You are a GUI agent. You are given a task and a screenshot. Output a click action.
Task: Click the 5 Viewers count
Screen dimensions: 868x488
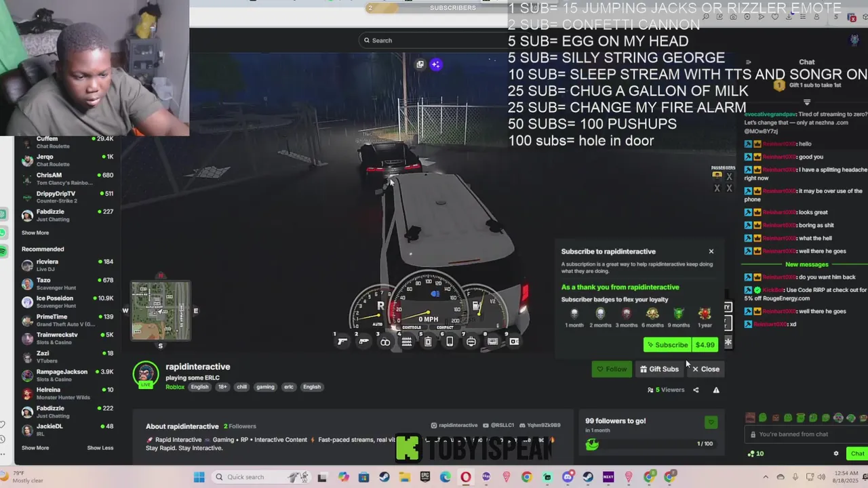point(666,390)
